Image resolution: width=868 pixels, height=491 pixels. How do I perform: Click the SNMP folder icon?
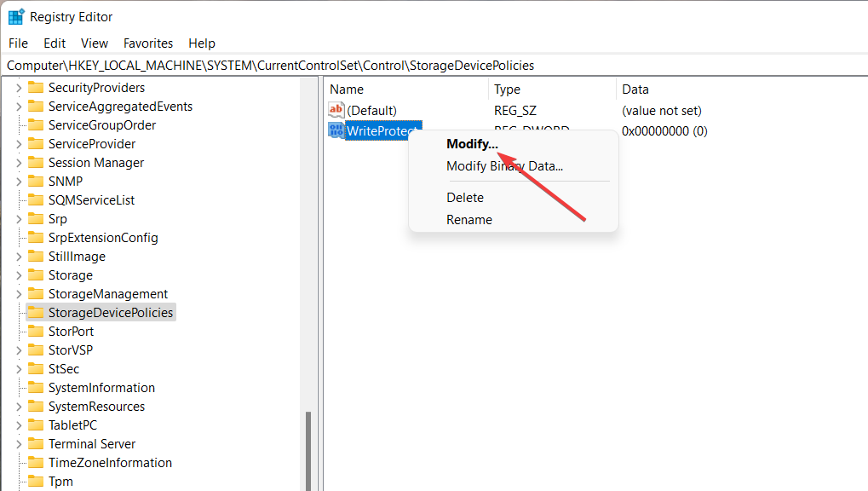coord(36,182)
